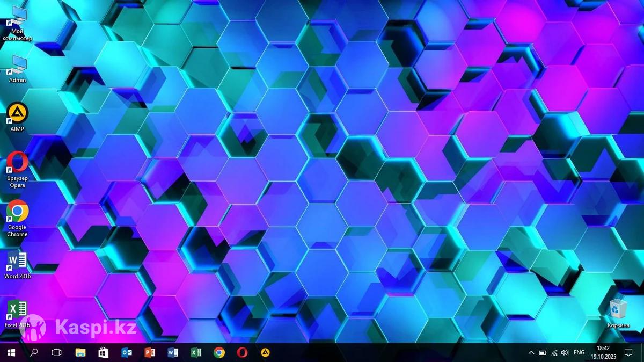Open the clock and date calendar
The image size is (644, 362).
(604, 352)
